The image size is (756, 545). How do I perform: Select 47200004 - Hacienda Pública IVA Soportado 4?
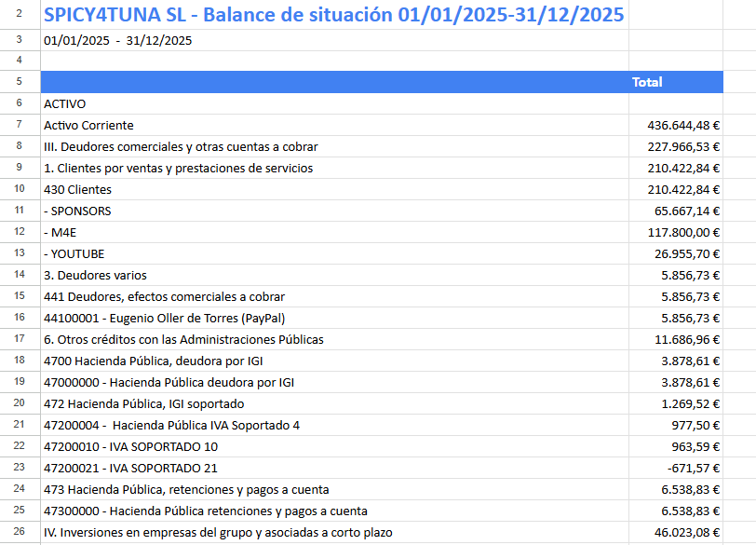[x=334, y=425]
